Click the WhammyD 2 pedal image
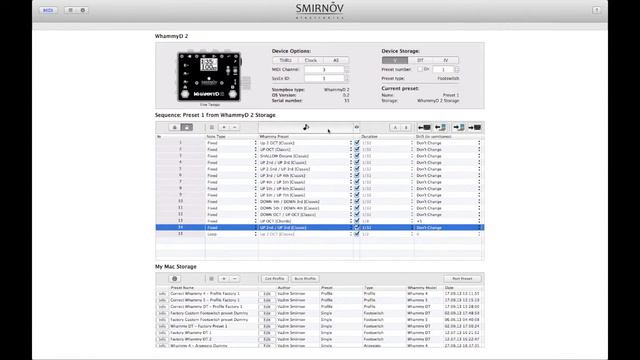This screenshot has width=640, height=360. click(x=209, y=77)
